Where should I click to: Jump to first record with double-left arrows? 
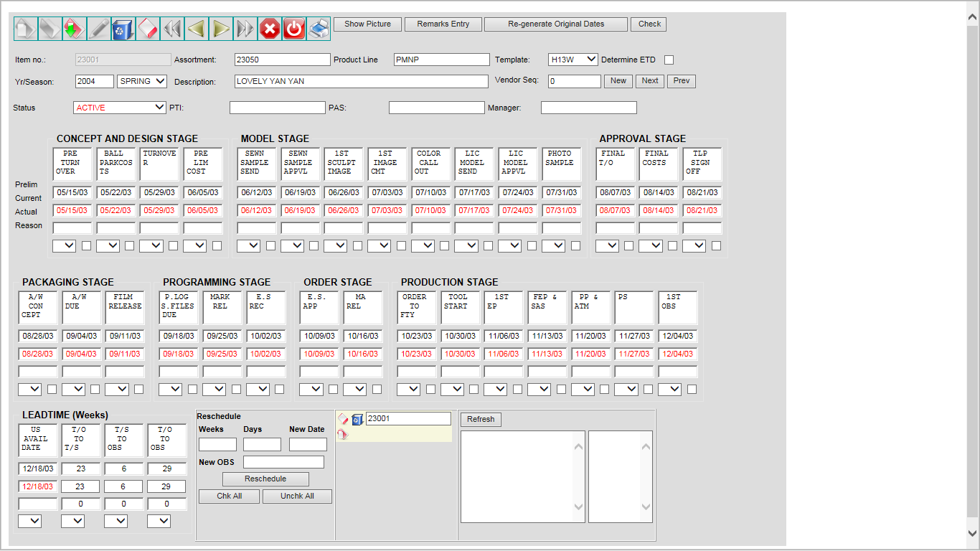pyautogui.click(x=172, y=29)
